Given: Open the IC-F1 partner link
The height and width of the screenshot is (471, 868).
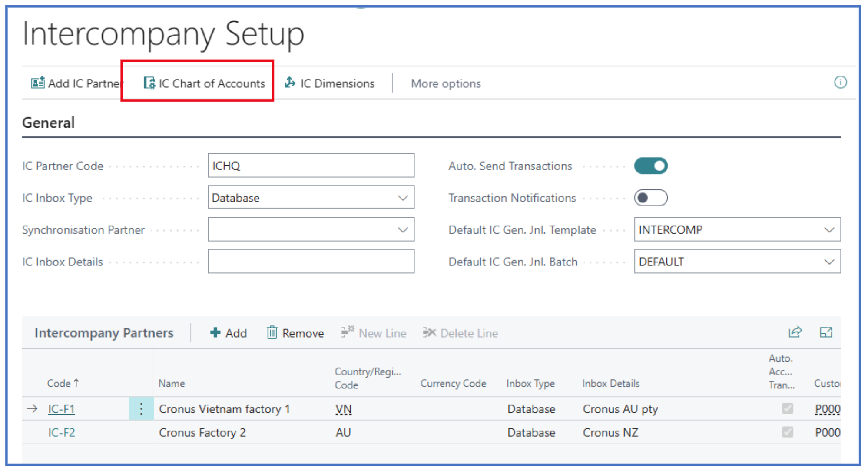Looking at the screenshot, I should pos(61,409).
